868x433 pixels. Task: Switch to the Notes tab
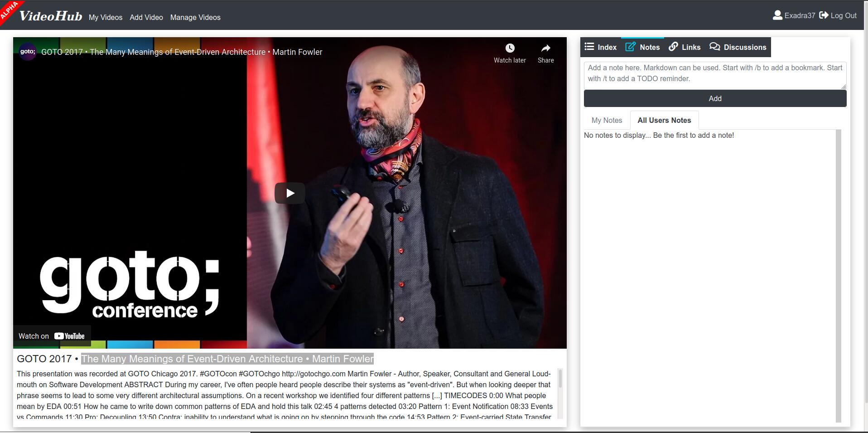click(642, 47)
